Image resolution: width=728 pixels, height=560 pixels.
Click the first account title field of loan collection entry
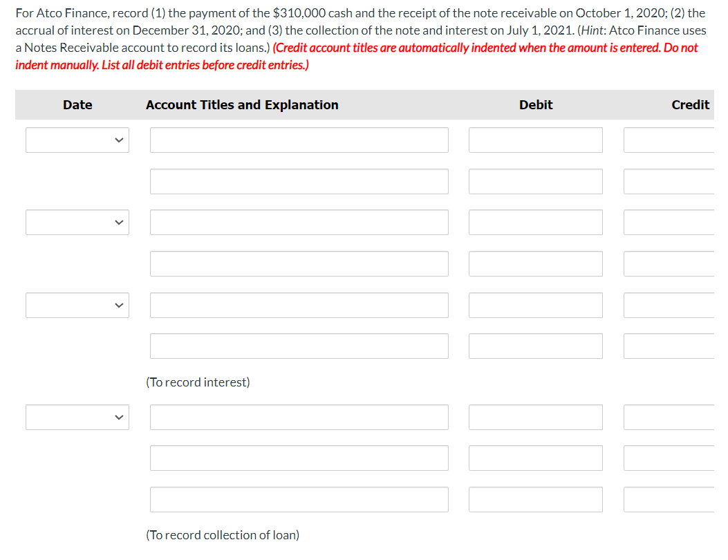[x=299, y=417]
